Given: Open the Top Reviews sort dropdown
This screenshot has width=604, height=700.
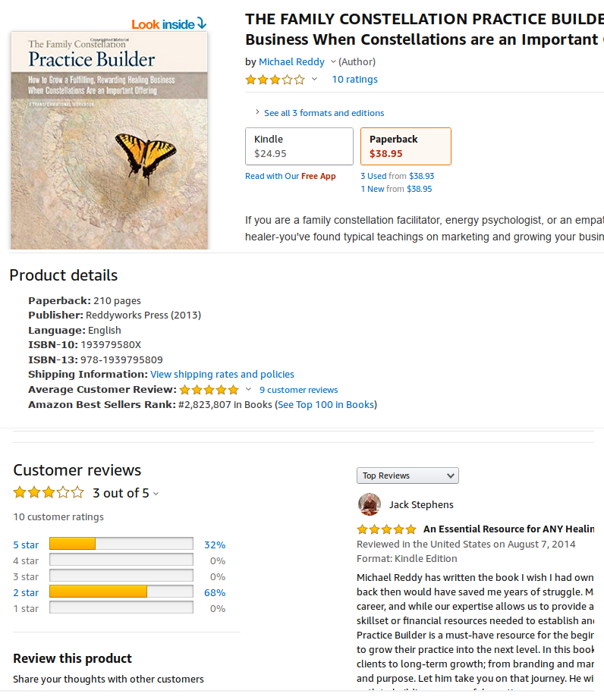Looking at the screenshot, I should point(407,476).
